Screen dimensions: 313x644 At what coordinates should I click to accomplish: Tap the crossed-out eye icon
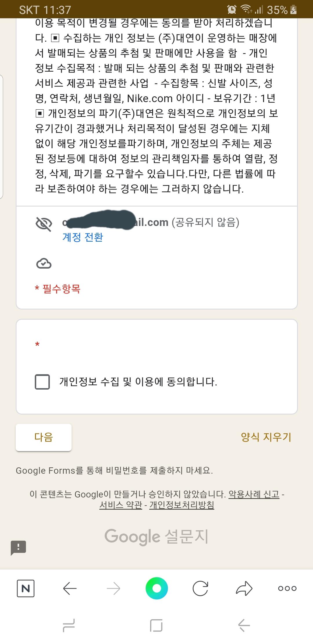tap(43, 224)
